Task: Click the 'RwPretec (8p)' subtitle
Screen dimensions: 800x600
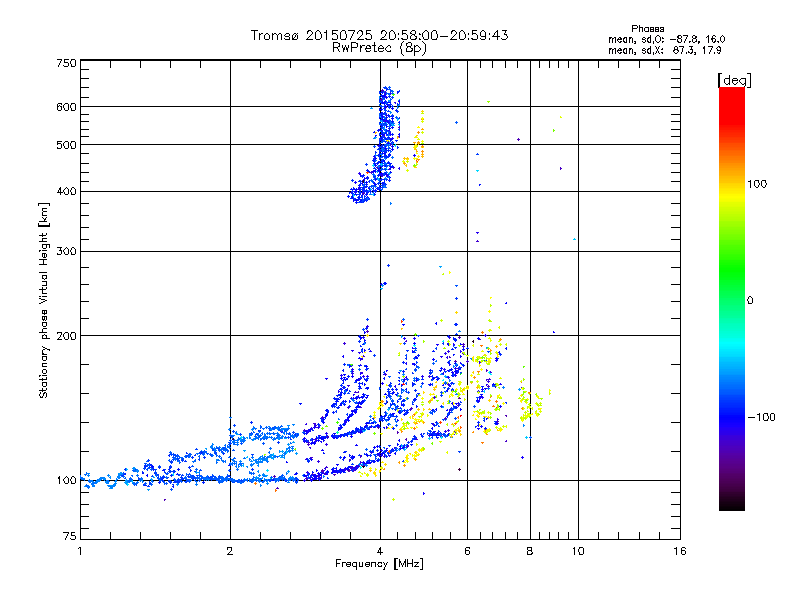Action: pyautogui.click(x=379, y=48)
